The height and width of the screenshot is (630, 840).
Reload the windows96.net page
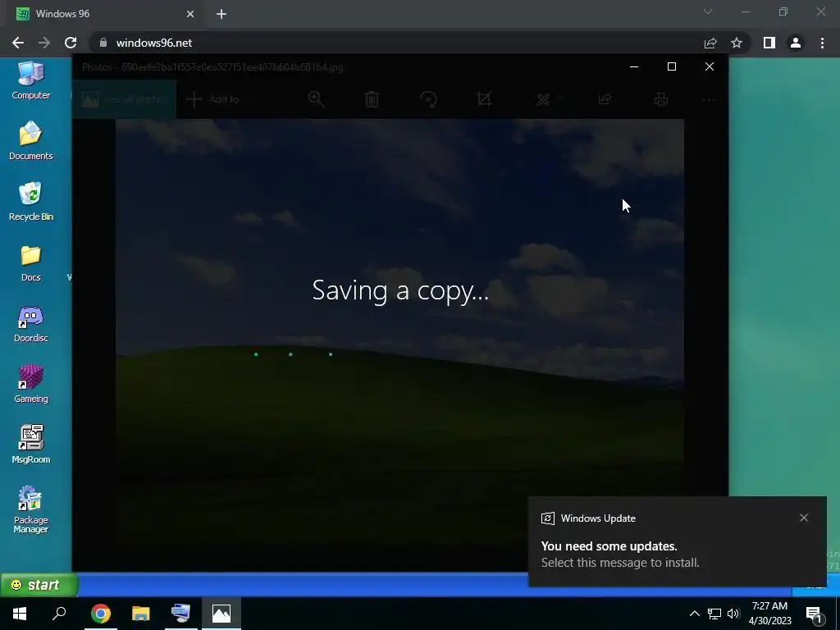click(71, 43)
